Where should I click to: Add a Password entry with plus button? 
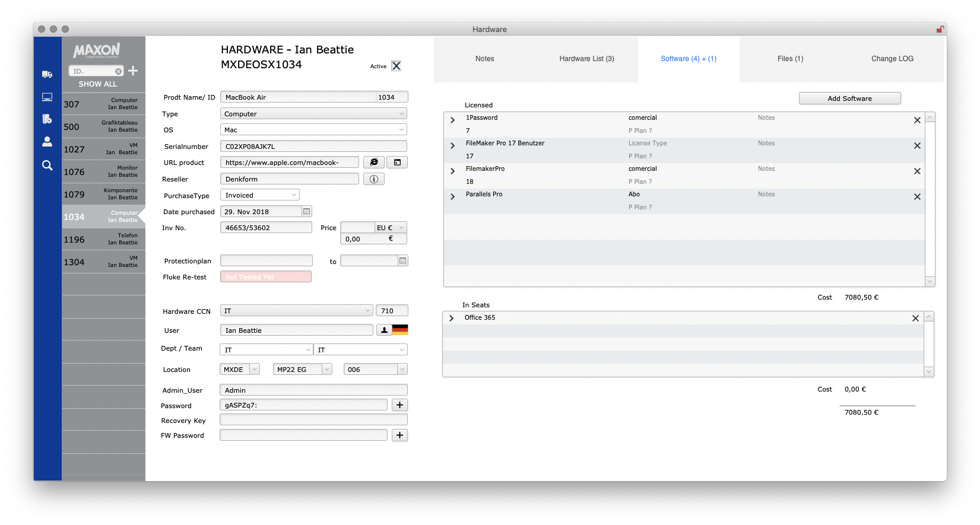pos(400,405)
